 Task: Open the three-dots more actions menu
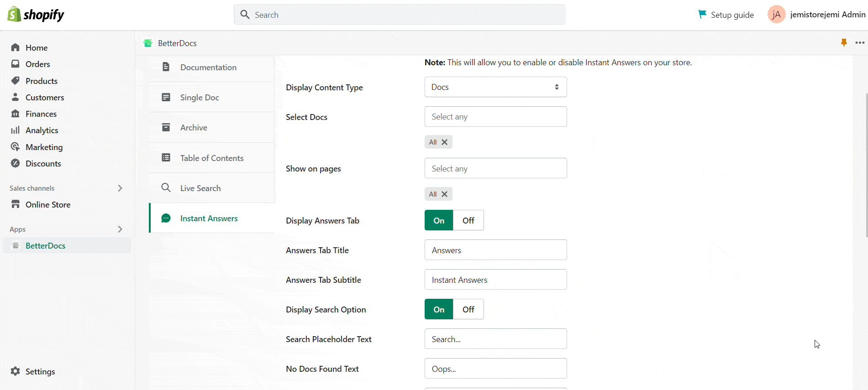[860, 42]
